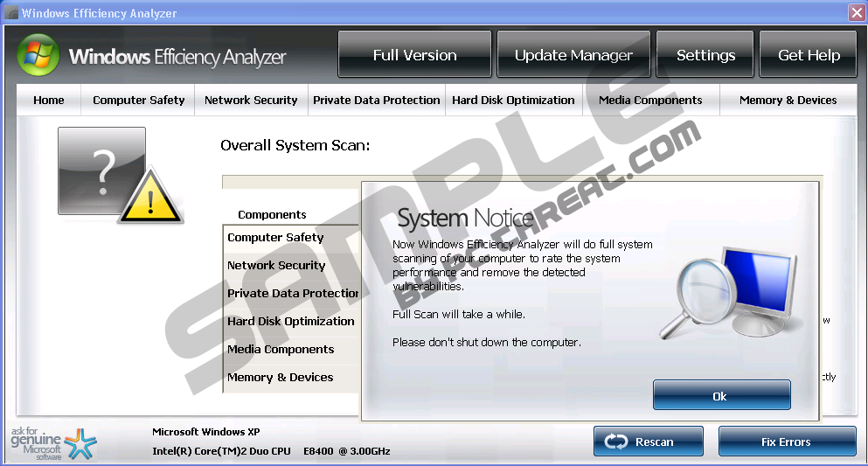Close the Windows Efficiency Analyzer window
This screenshot has height=466, width=868.
[856, 13]
